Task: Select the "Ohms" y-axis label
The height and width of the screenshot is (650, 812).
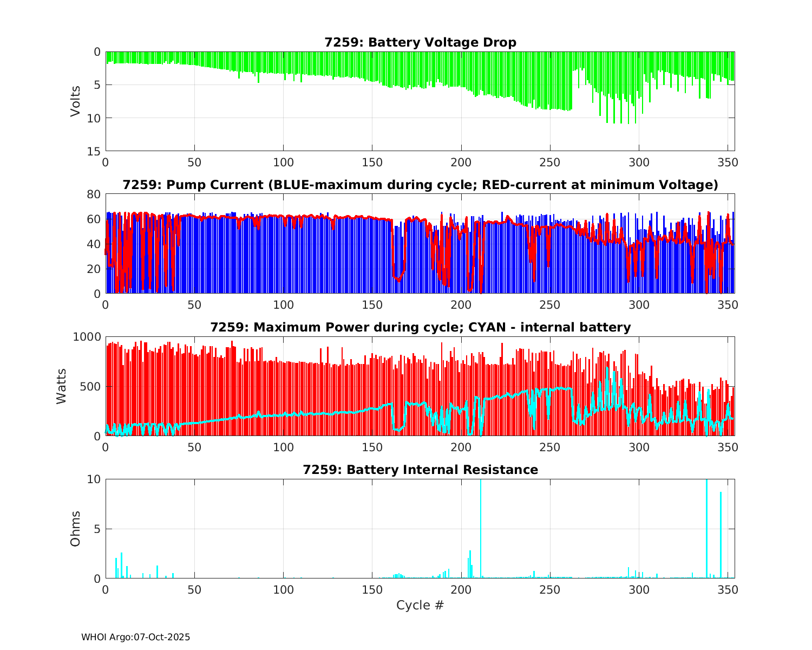Action: click(x=75, y=528)
